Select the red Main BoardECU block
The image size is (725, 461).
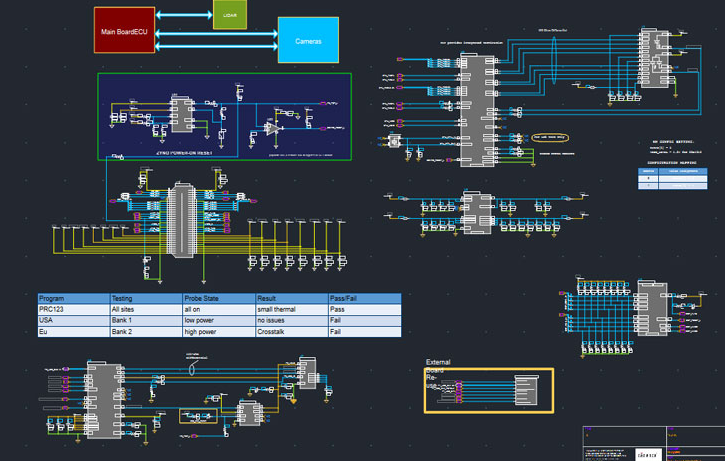click(124, 31)
